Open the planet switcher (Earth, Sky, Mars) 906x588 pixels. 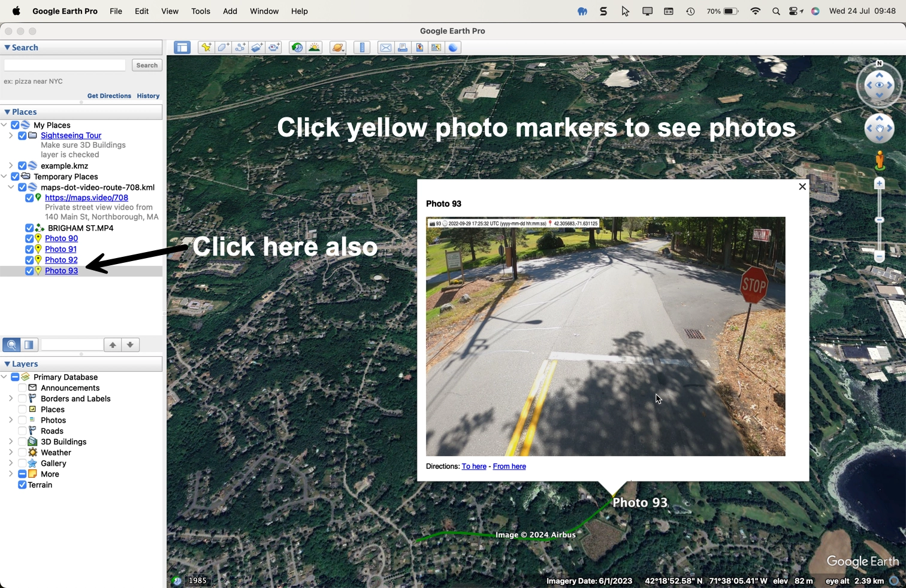click(x=338, y=47)
